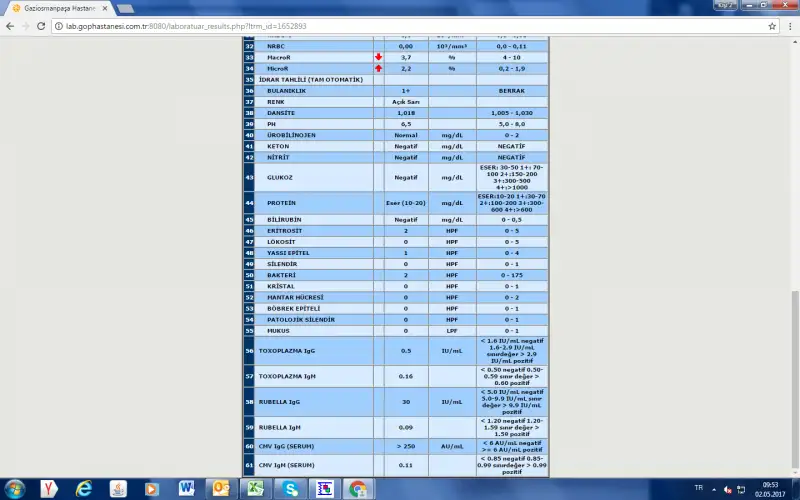The image size is (800, 500).
Task: Open Microsoft Word from taskbar
Action: [x=186, y=489]
